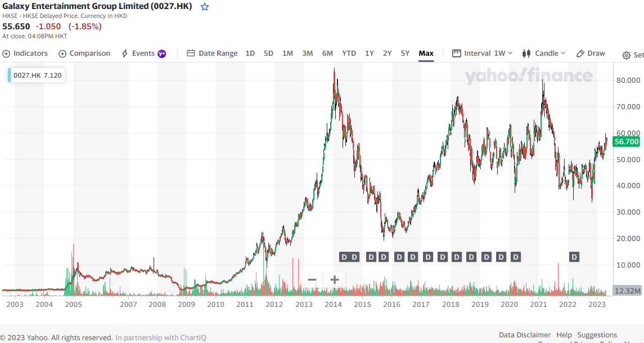644x343 pixels.
Task: Click the 2021 year label on axis
Action: pos(538,305)
